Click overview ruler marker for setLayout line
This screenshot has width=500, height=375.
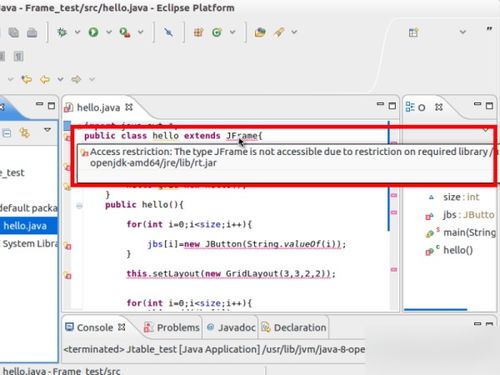click(x=394, y=269)
